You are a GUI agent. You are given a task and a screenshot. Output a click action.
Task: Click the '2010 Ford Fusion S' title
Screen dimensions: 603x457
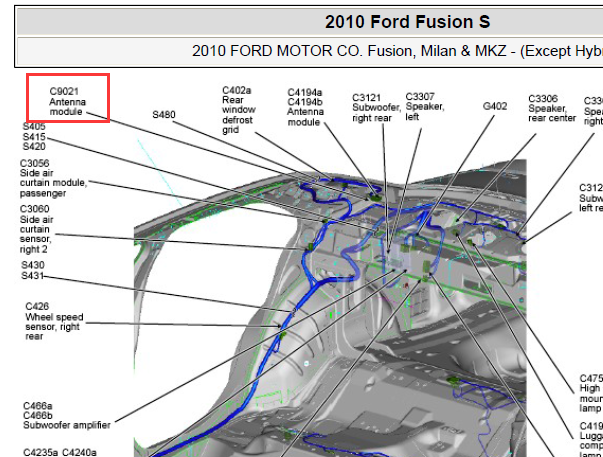(x=407, y=22)
